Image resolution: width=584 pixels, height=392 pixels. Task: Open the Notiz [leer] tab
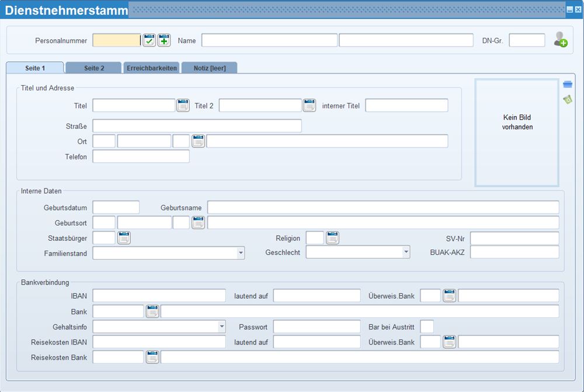click(x=210, y=68)
